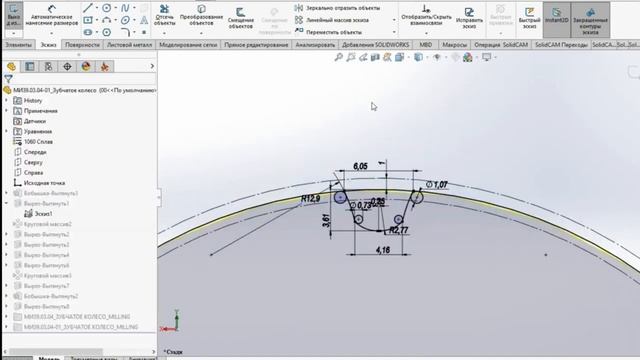
Task: Switch to Моделирование сетки tab
Action: pos(188,45)
